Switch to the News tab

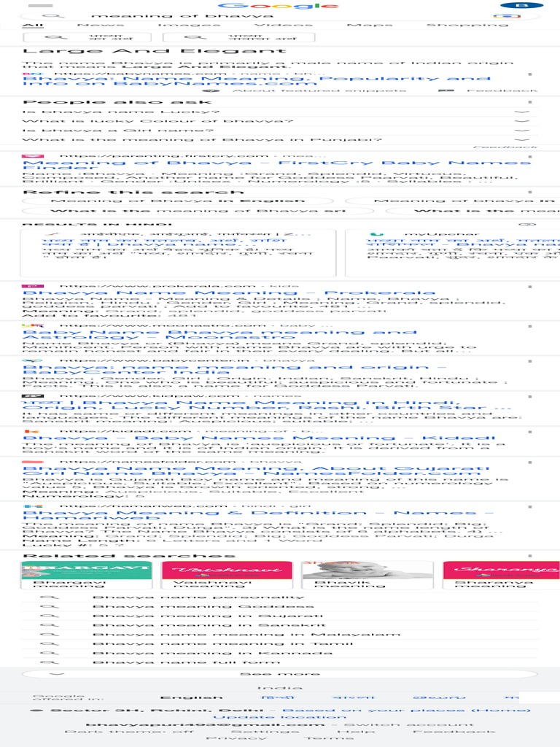click(101, 25)
